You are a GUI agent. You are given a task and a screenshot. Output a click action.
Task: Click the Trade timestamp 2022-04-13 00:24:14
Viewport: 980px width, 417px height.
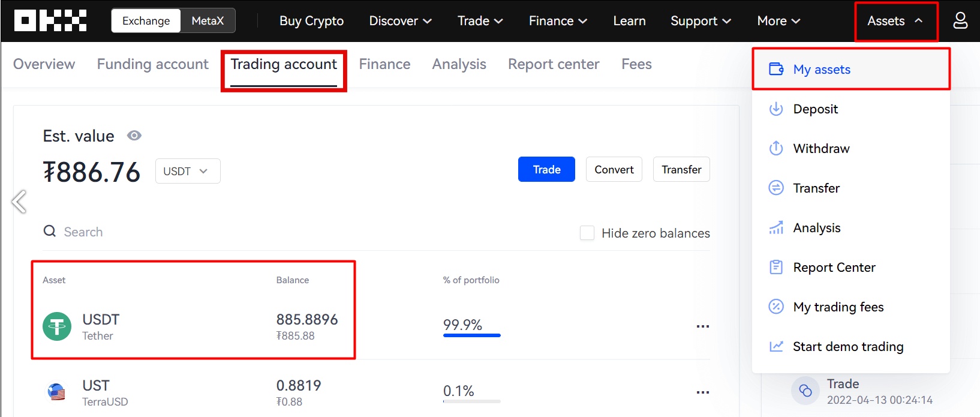point(880,400)
